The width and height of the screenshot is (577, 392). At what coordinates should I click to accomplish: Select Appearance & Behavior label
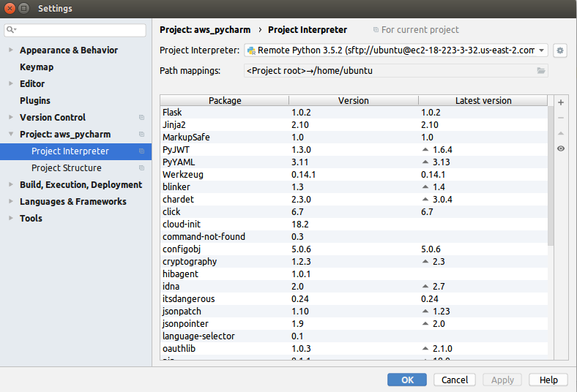69,50
